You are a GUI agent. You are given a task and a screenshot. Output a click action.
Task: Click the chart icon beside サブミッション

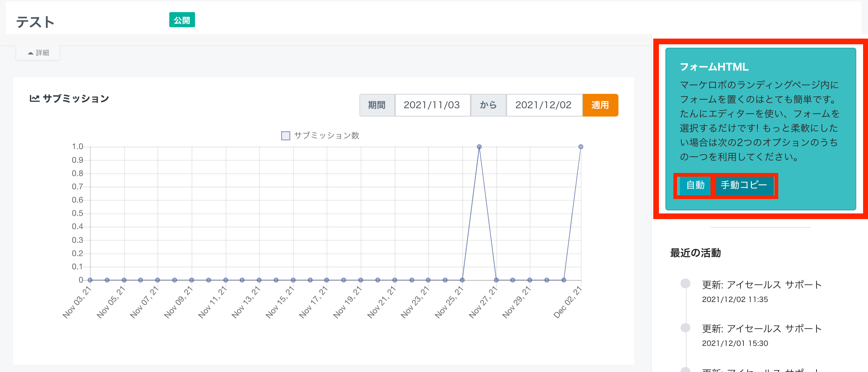[x=34, y=99]
